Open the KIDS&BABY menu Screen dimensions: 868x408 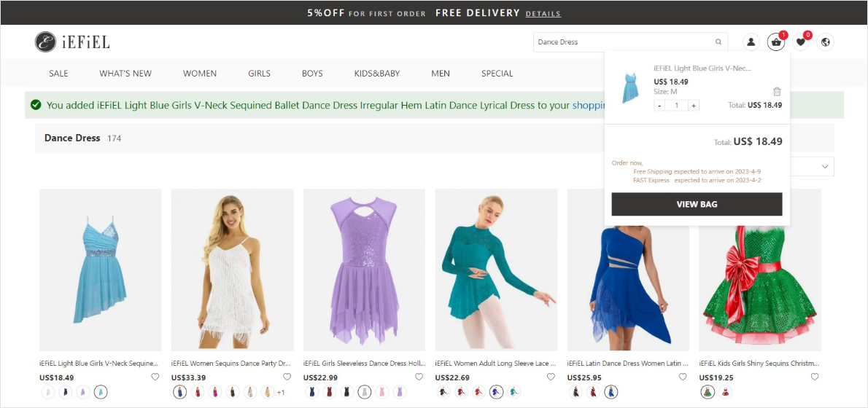point(377,73)
